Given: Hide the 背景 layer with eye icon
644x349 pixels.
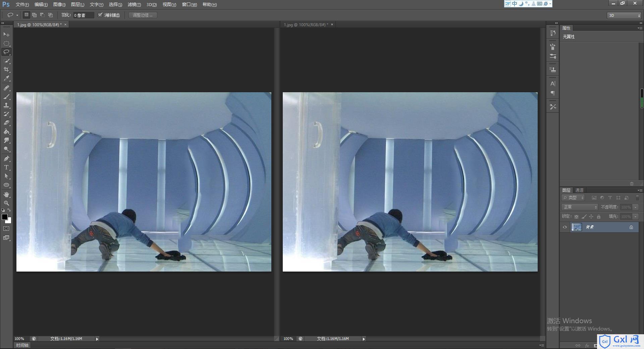Looking at the screenshot, I should pos(565,227).
